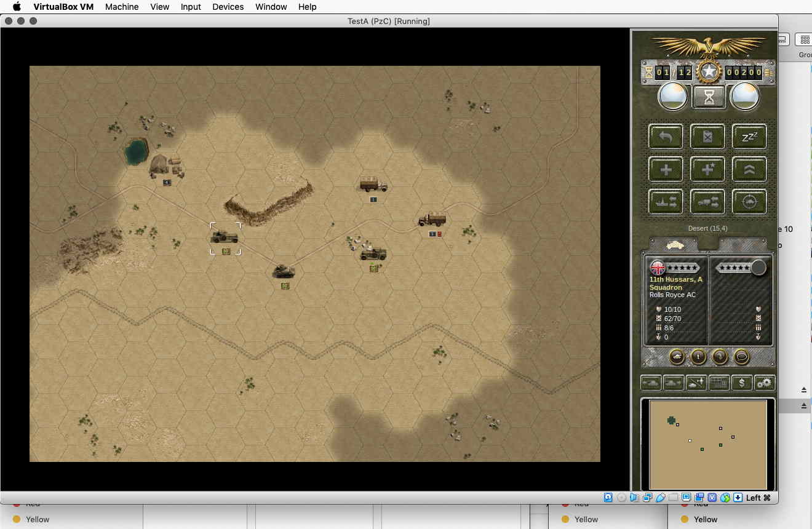Open the purchase screen with the dollar button
The height and width of the screenshot is (529, 812).
[x=742, y=383]
